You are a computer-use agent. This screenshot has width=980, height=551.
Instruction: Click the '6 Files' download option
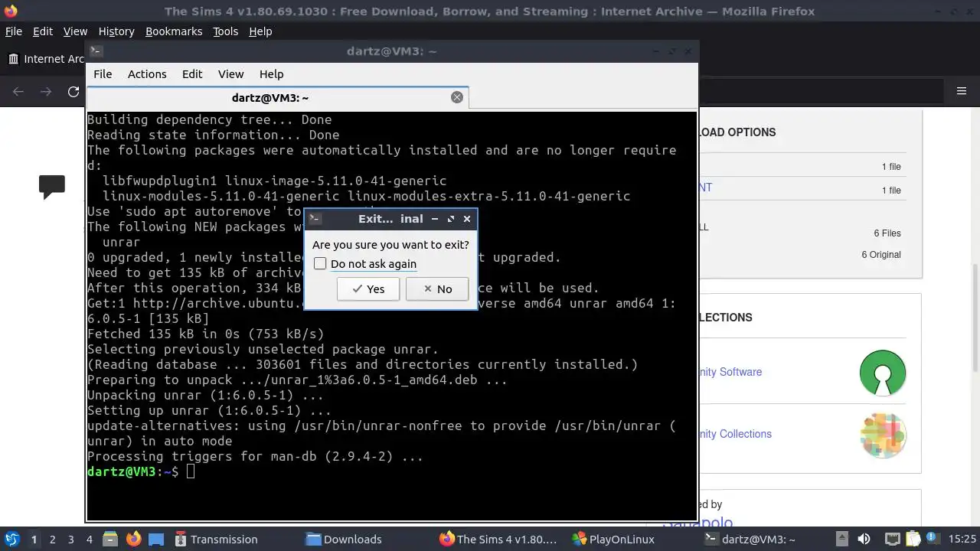887,233
